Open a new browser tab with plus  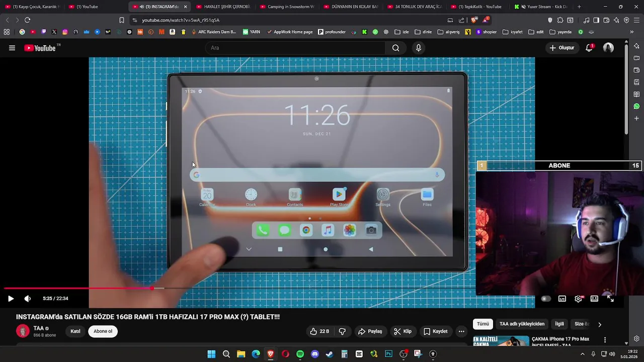(579, 7)
